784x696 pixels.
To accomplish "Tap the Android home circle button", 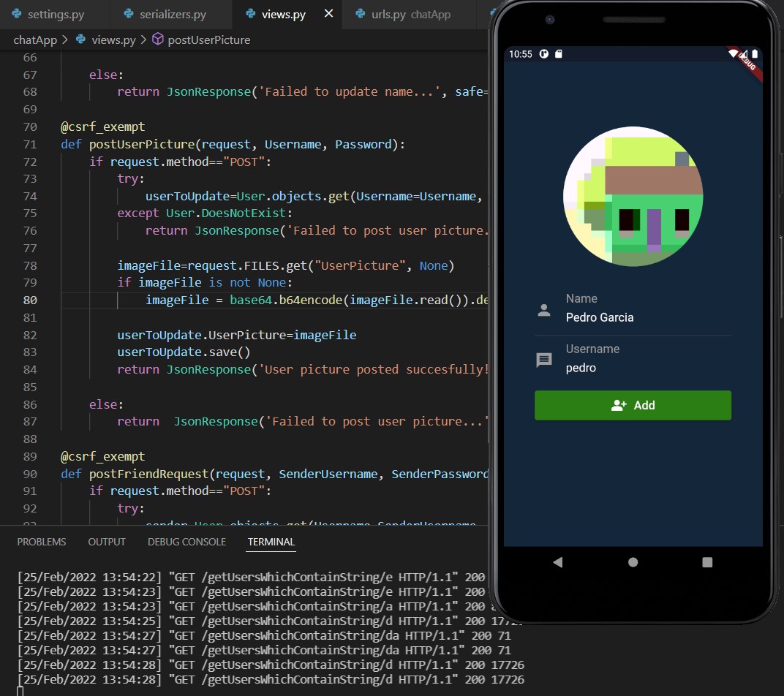I will (633, 562).
